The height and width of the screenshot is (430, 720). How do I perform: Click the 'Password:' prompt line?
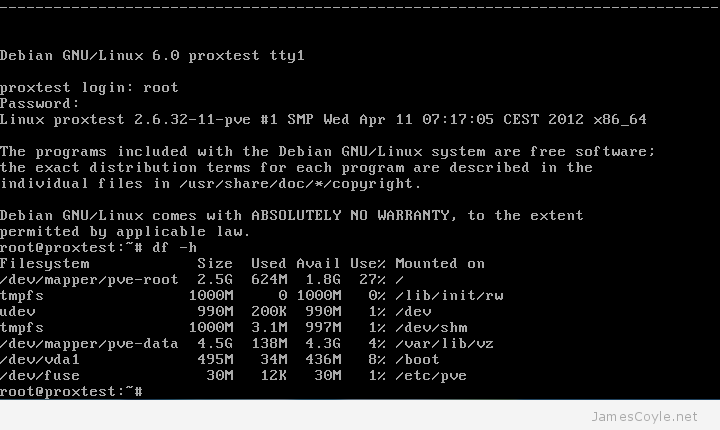click(x=39, y=103)
